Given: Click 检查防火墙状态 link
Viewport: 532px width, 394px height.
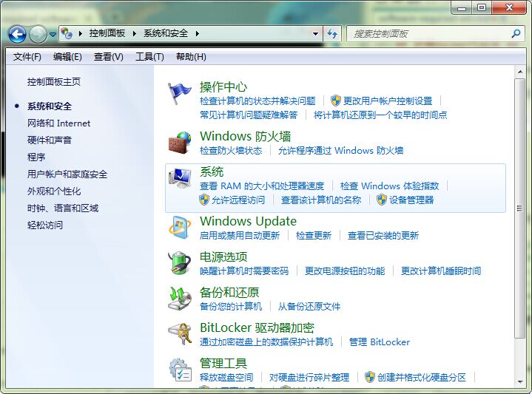Looking at the screenshot, I should tap(231, 150).
